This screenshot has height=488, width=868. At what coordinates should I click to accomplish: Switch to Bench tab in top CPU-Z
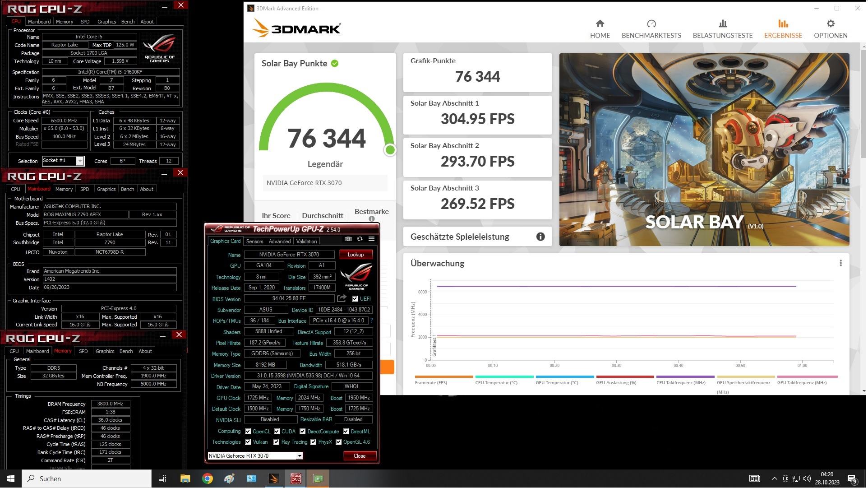(x=128, y=22)
